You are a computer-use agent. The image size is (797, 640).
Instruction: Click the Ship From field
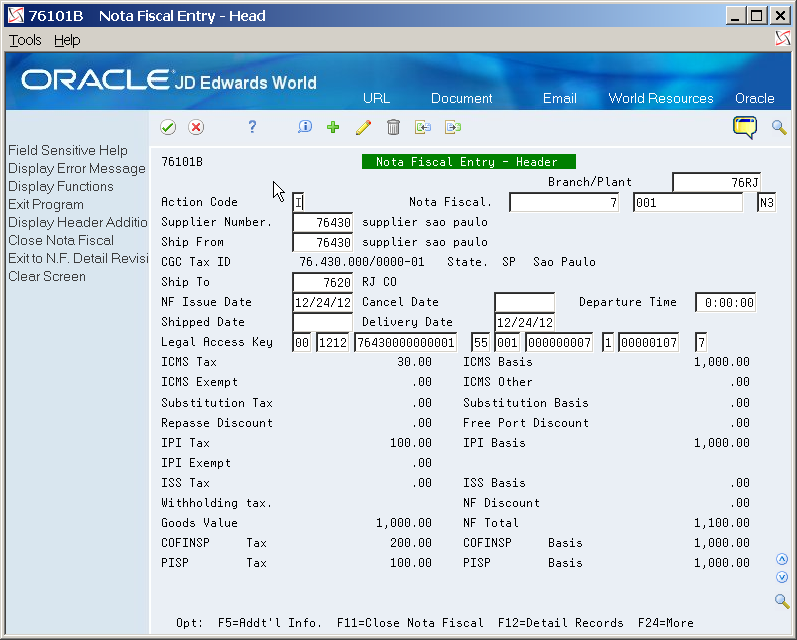pyautogui.click(x=323, y=242)
